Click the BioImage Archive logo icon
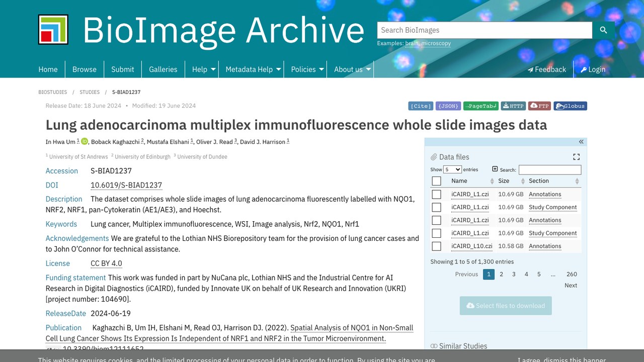 coord(53,30)
